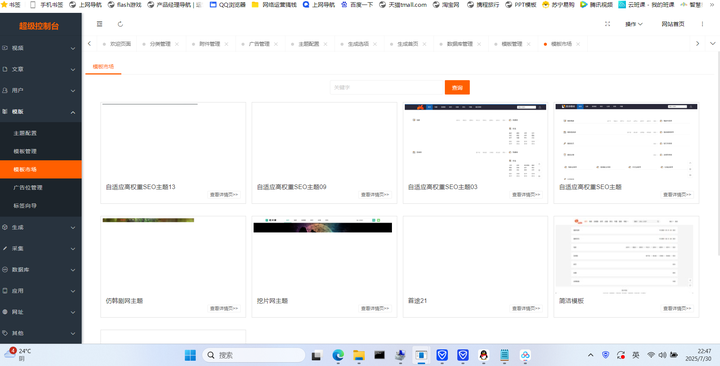720x366 pixels.
Task: Close the 主题配置 tab
Action: point(326,44)
